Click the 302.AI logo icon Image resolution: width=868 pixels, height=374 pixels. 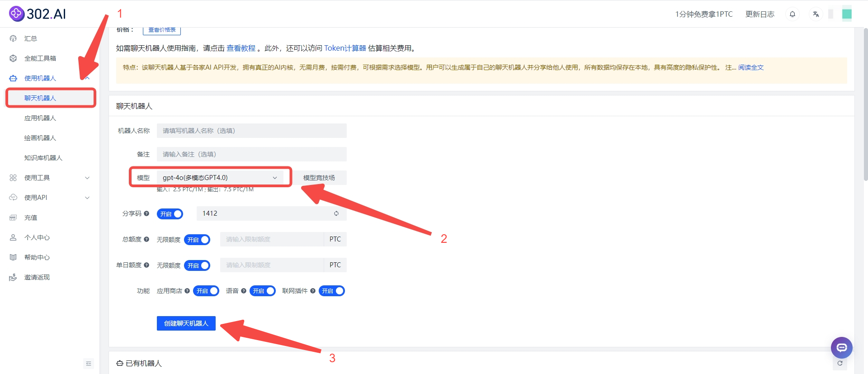(x=17, y=14)
